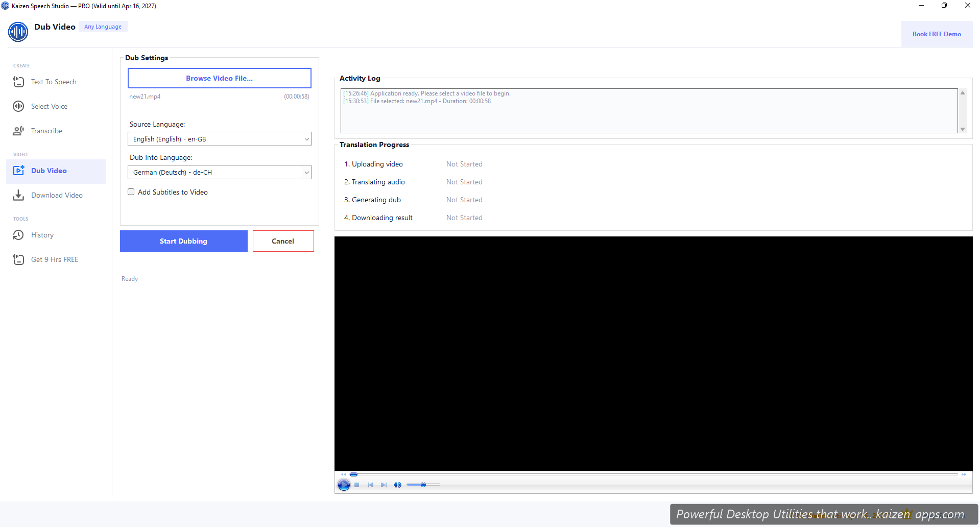Click Book FREE Demo
The width and height of the screenshot is (980, 527).
(937, 34)
